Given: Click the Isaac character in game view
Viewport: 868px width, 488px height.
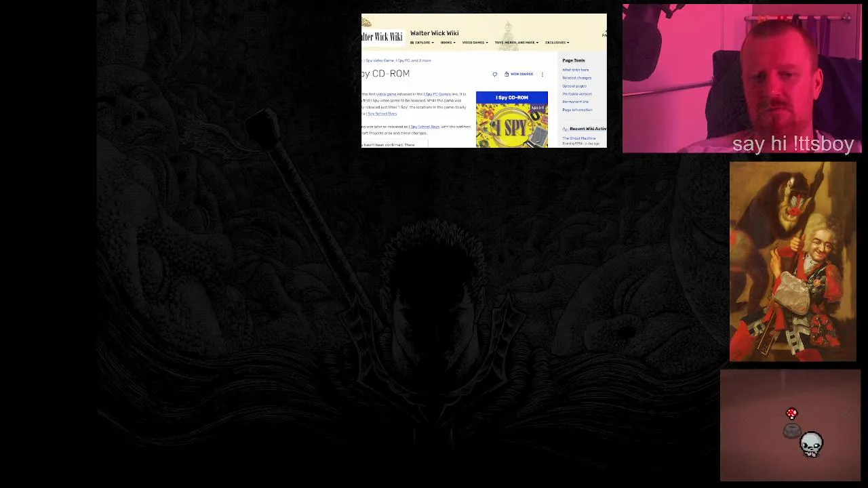Looking at the screenshot, I should point(811,444).
